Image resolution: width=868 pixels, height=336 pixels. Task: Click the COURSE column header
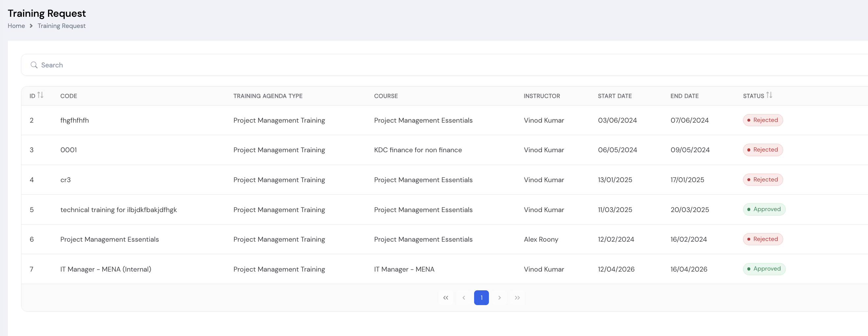click(386, 96)
